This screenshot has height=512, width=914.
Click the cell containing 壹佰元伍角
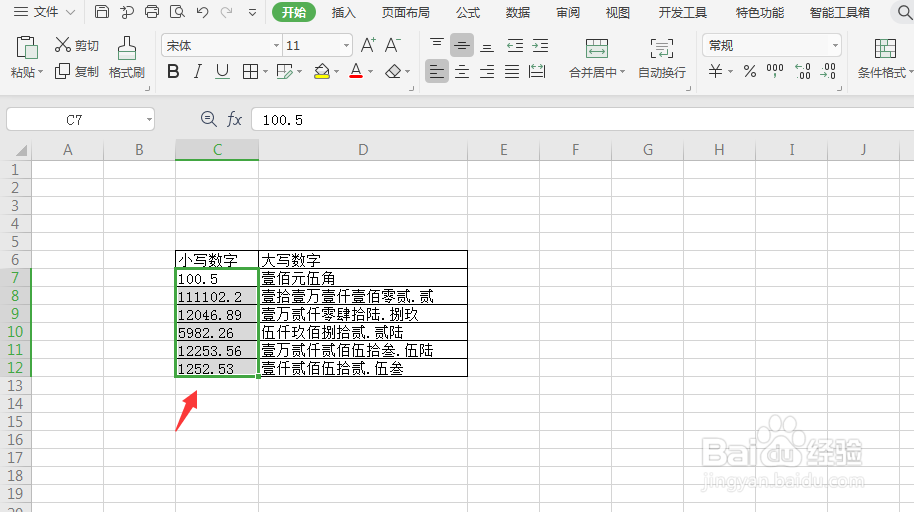coord(363,278)
